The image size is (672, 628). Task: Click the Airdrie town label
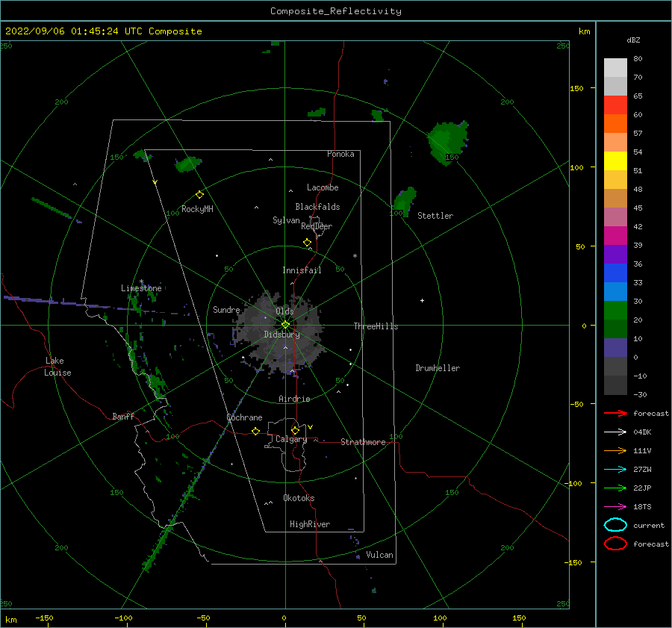pyautogui.click(x=294, y=399)
